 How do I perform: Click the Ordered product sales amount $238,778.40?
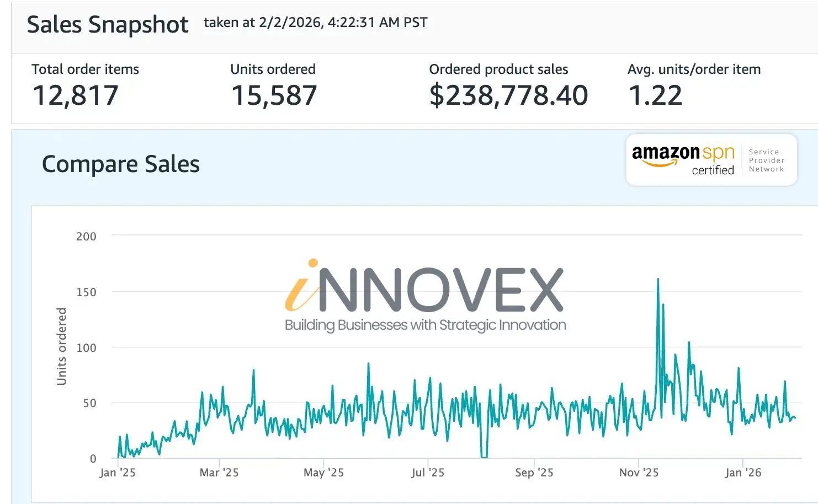tap(509, 95)
